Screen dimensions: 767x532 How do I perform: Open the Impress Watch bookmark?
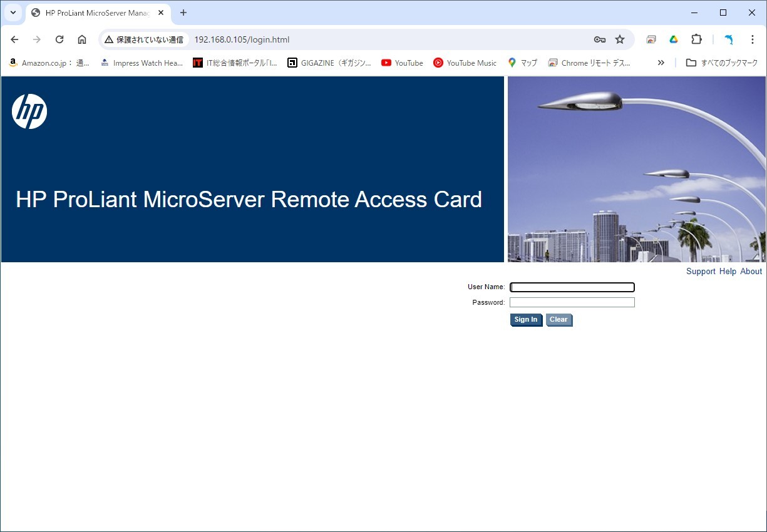[x=142, y=63]
